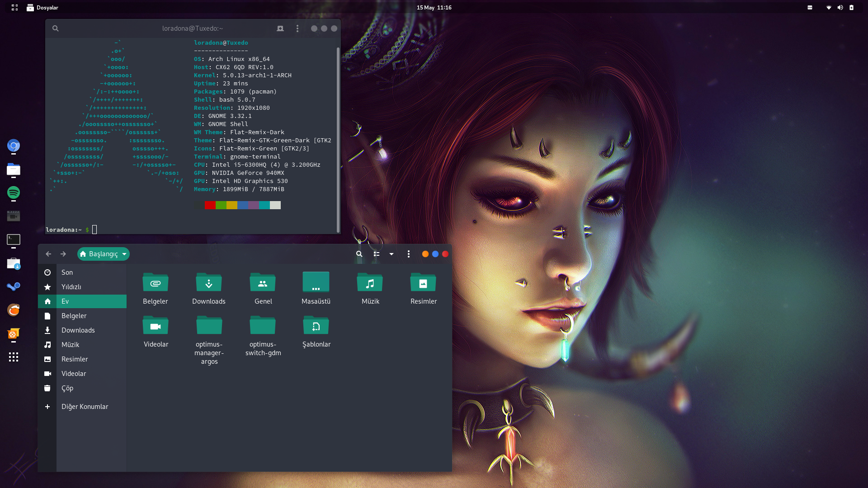
Task: Click Diğer Konumlar other locations
Action: (x=82, y=407)
